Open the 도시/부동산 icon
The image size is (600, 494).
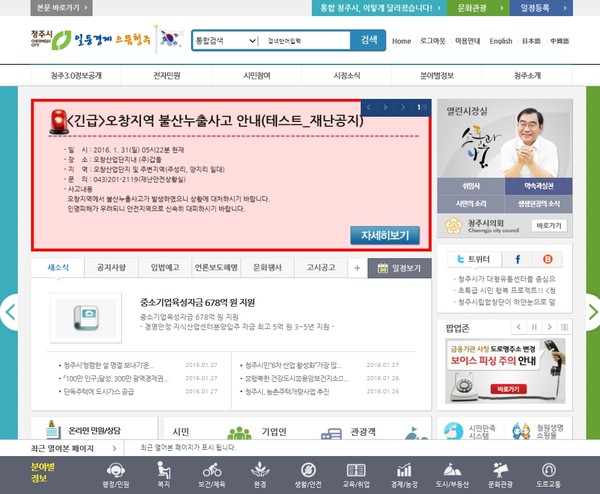point(452,475)
